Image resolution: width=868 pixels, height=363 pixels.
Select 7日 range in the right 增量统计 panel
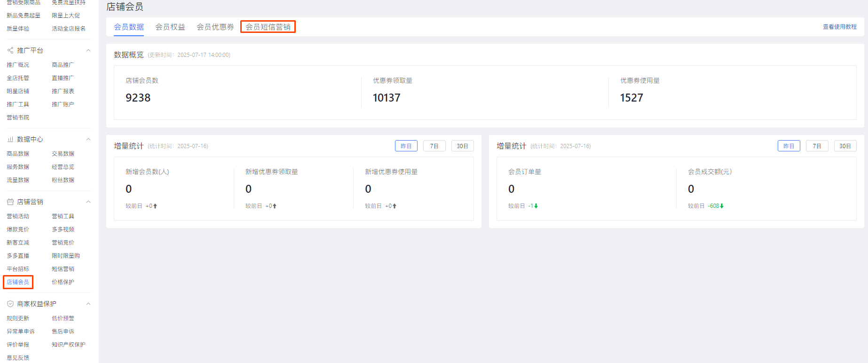[x=817, y=146]
